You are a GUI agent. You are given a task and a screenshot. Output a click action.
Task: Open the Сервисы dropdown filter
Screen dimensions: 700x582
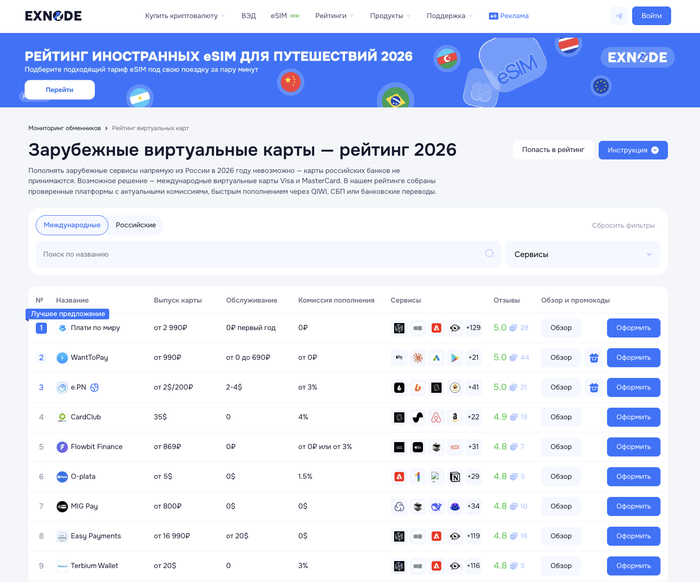583,254
